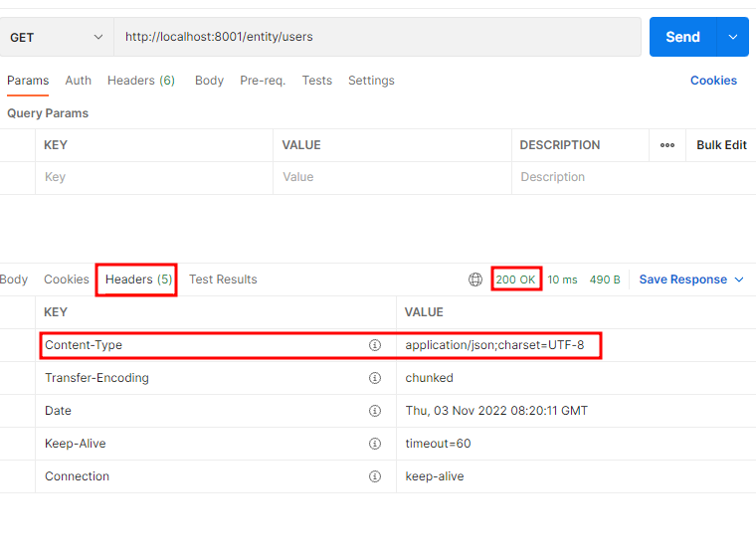Open the Test Results tab
This screenshot has width=756, height=559.
pyautogui.click(x=223, y=279)
